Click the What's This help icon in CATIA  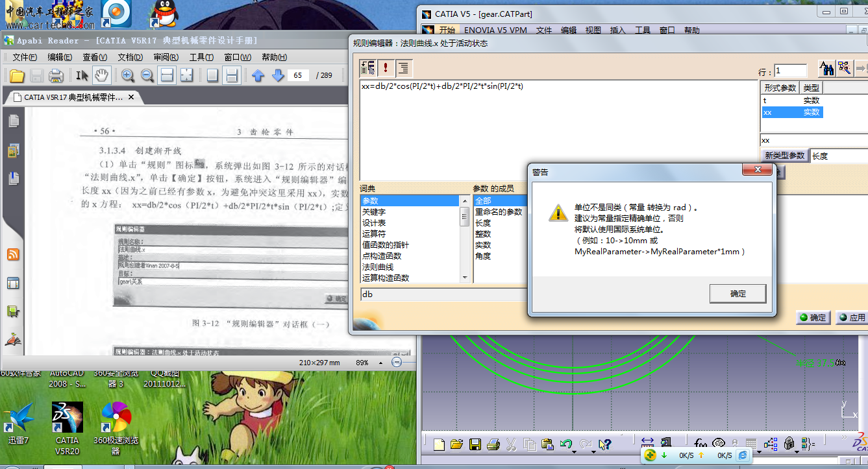[x=605, y=444]
